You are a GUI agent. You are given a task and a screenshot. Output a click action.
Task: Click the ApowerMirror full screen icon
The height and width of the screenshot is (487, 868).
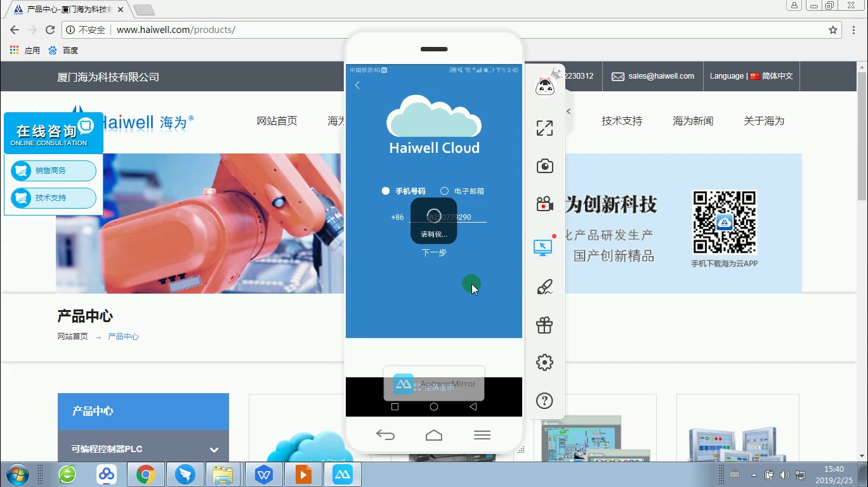pos(544,128)
